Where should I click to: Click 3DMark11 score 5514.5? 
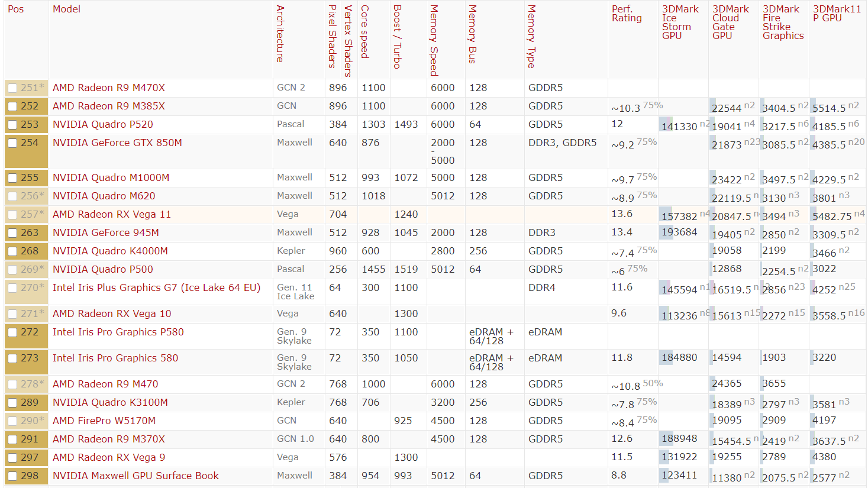click(x=829, y=108)
